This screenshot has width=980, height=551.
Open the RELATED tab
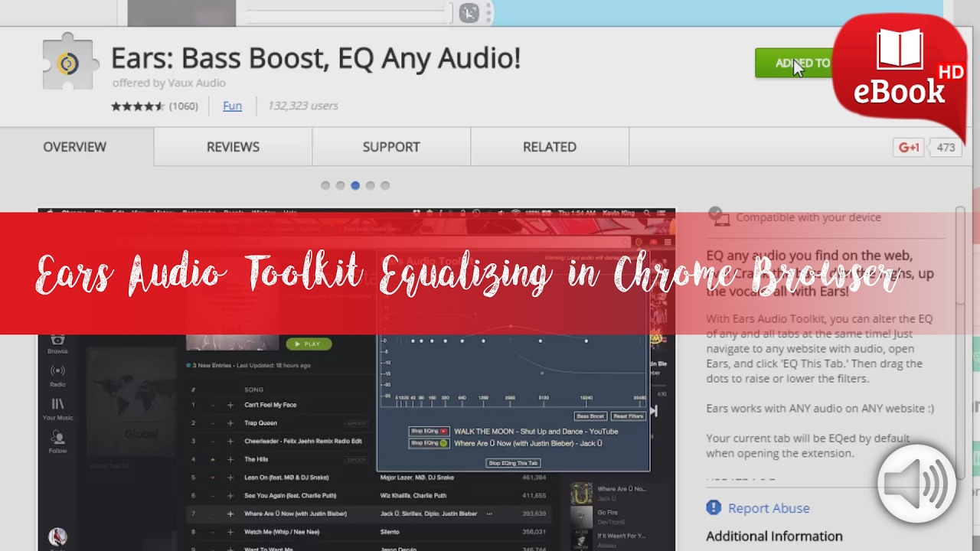[550, 147]
